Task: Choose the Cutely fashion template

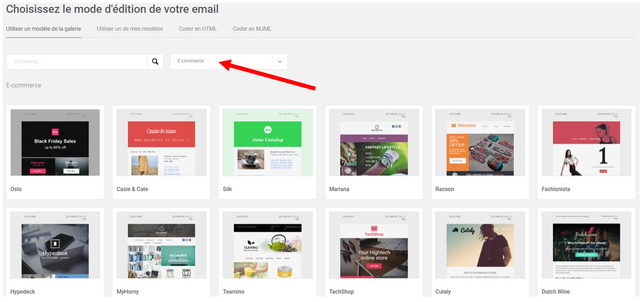Action: [480, 245]
